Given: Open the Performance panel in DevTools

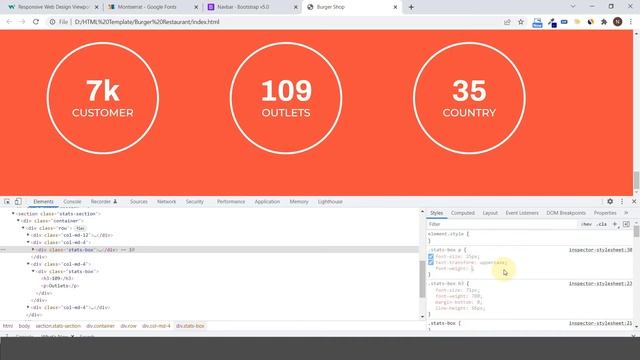Looking at the screenshot, I should click(231, 202).
